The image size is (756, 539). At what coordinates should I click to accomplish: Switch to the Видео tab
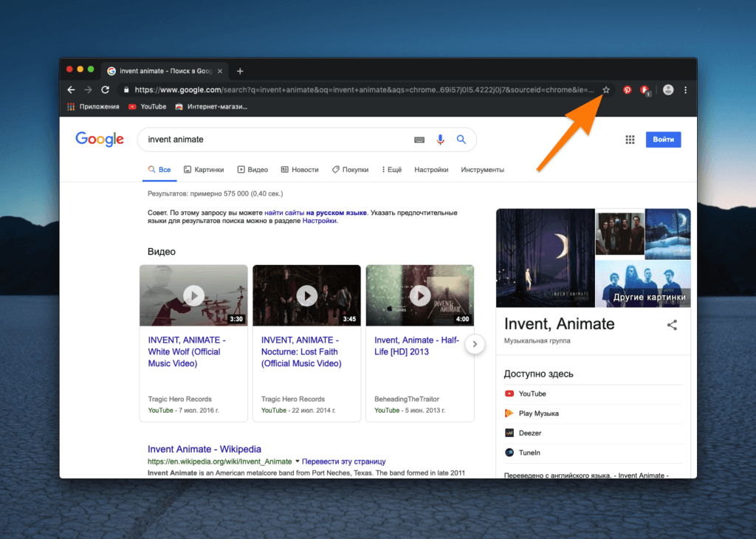tap(252, 170)
